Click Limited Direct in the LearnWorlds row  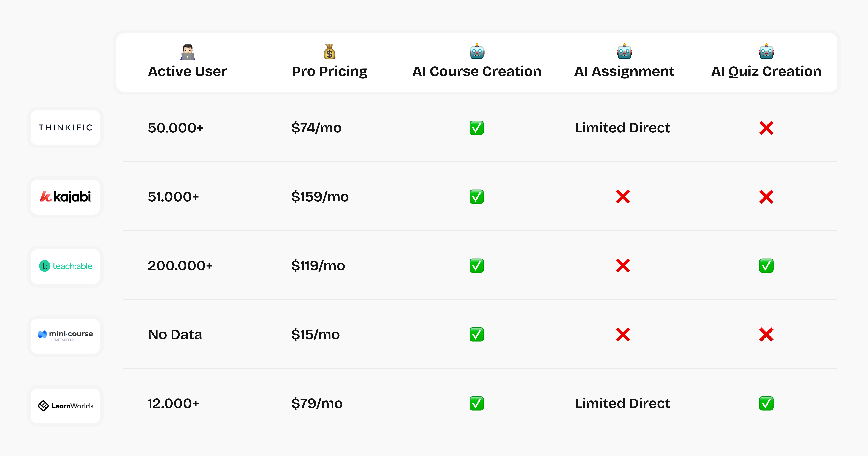pyautogui.click(x=622, y=403)
